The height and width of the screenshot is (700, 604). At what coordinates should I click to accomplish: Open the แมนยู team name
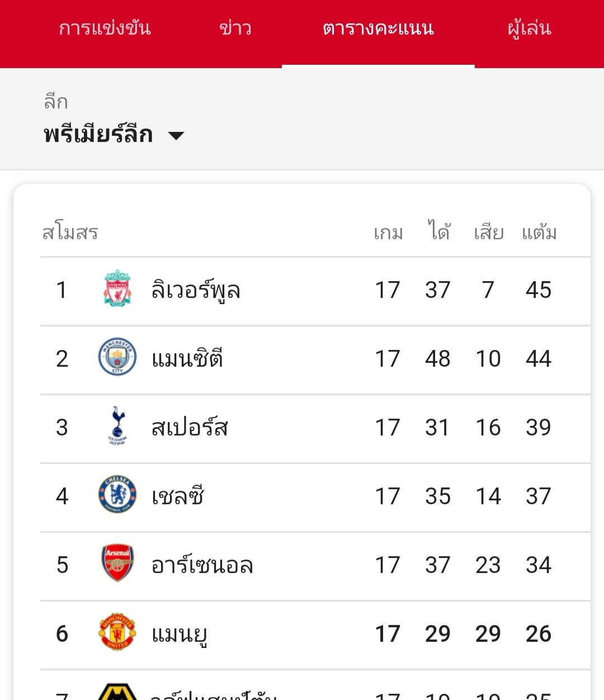coord(179,635)
